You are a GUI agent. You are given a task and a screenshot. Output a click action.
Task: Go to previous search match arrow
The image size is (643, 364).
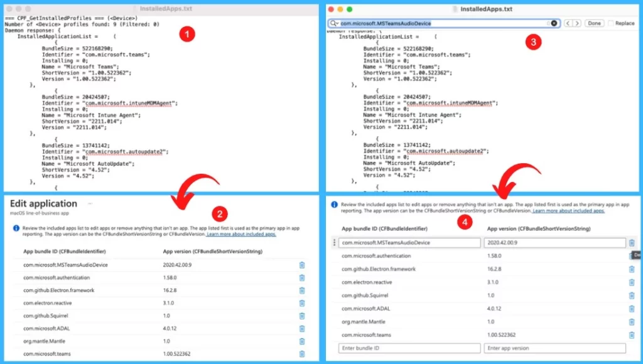tap(568, 23)
